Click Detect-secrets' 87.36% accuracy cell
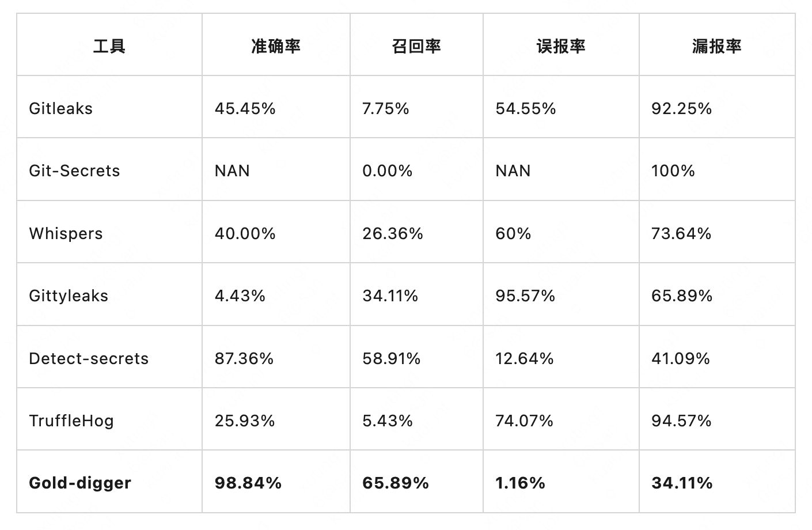 click(x=244, y=358)
